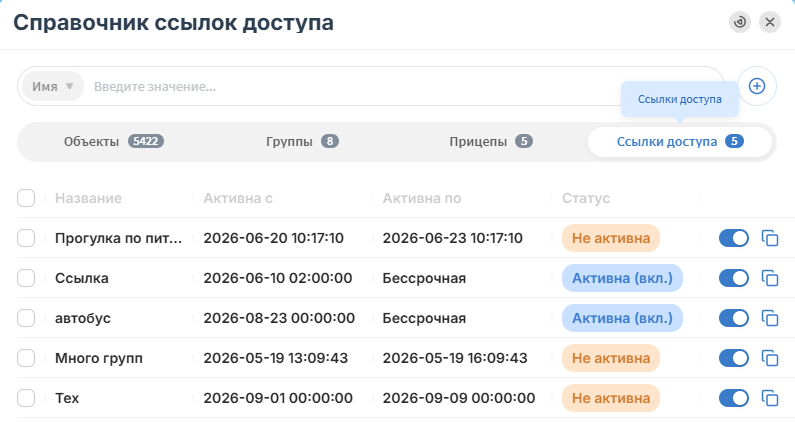Viewport: 795px width, 433px height.
Task: Sort by Статус column header
Action: (x=586, y=198)
